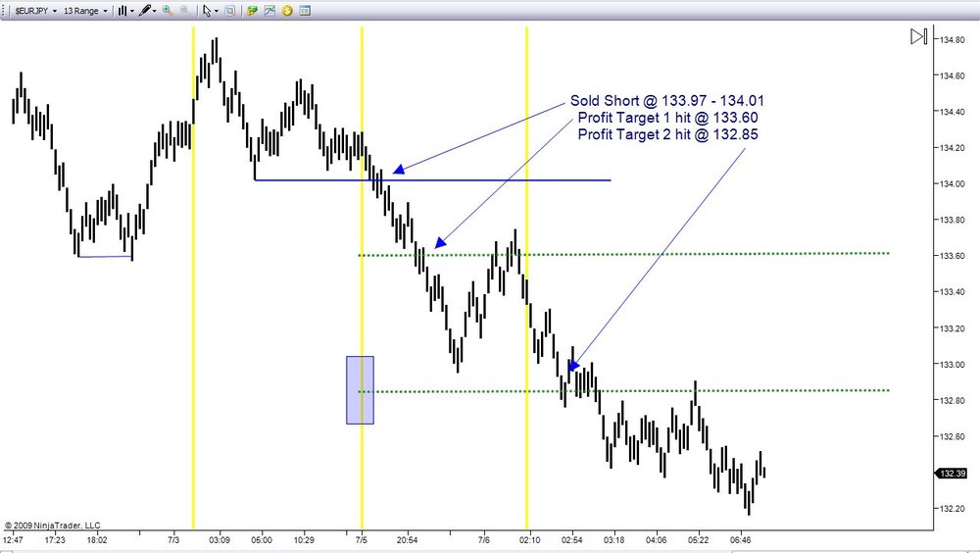Select the 'Profit Target 1 hit @ 133.60' text
The width and height of the screenshot is (980, 553).
point(667,118)
